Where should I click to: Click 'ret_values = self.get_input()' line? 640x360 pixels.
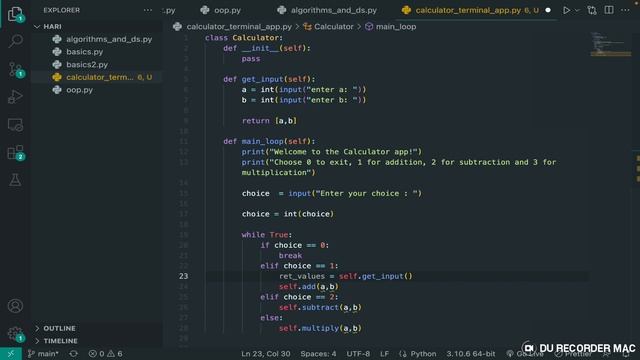tap(346, 276)
